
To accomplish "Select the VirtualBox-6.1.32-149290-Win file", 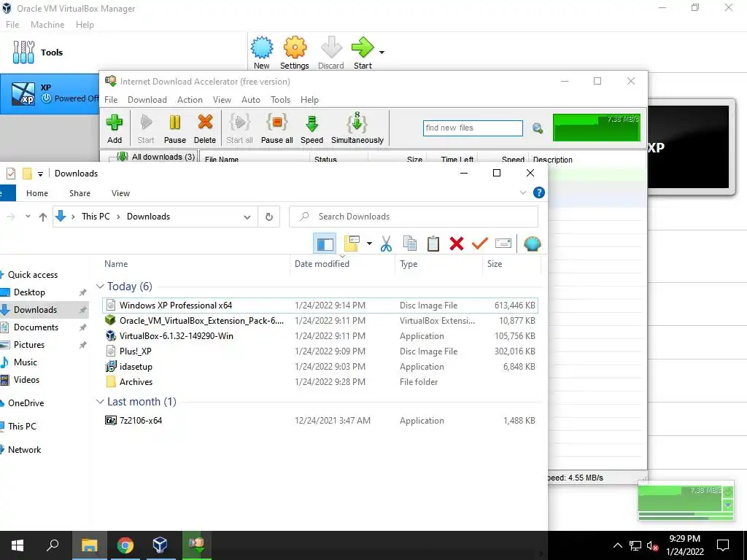I will click(320, 336).
